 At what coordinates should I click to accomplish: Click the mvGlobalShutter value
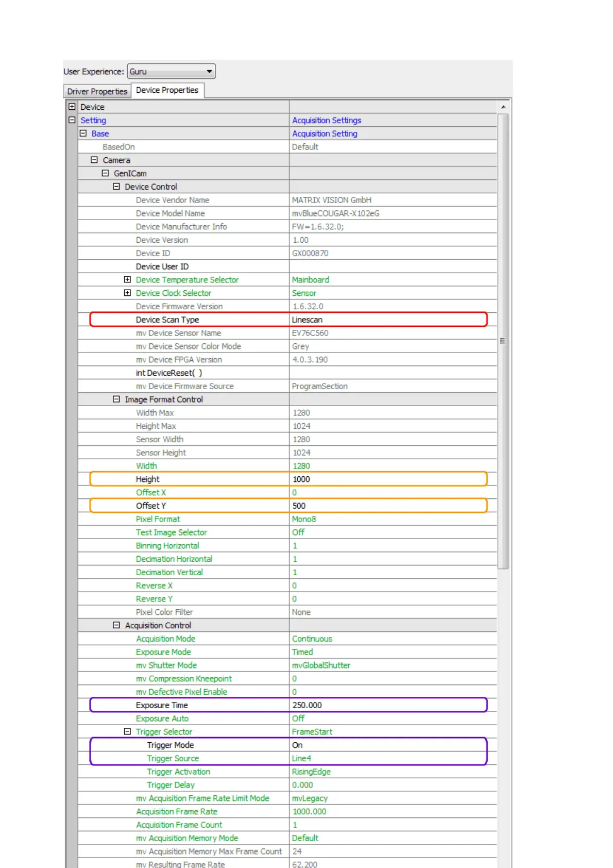[x=321, y=665]
